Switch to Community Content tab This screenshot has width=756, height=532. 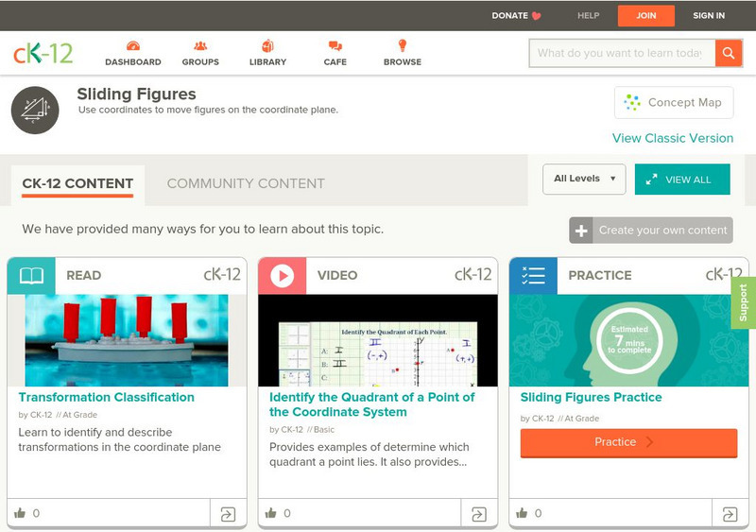[x=246, y=183]
